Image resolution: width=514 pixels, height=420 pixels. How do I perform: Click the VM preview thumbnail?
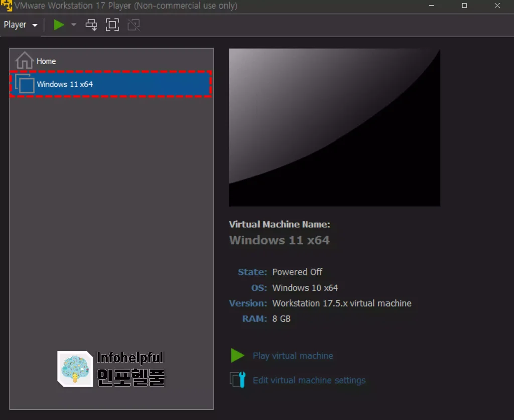click(335, 127)
